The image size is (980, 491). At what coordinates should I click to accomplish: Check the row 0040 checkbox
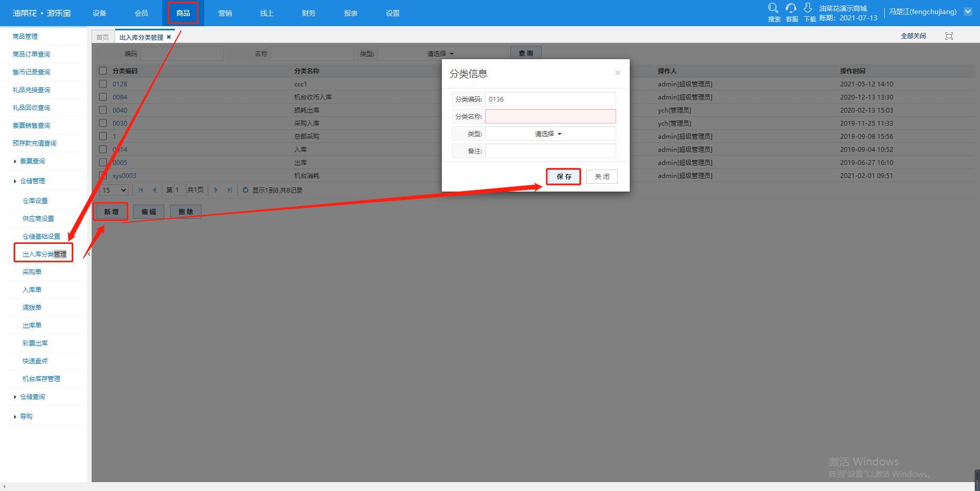[103, 110]
